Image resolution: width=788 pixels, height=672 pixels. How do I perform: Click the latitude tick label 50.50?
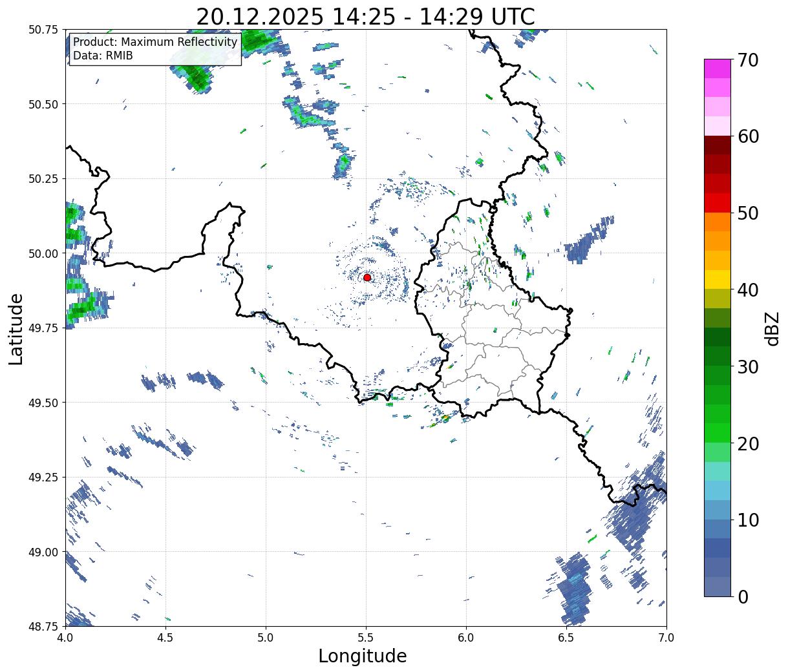coord(43,104)
